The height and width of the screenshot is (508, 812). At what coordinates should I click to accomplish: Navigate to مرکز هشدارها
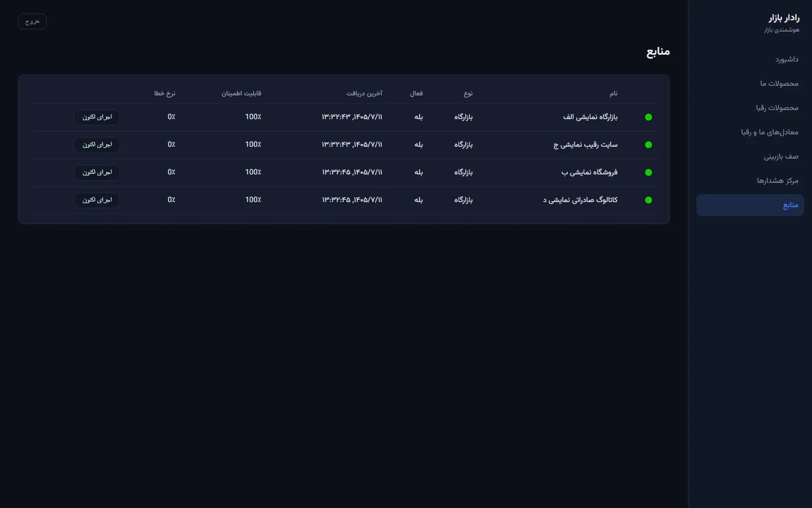[x=750, y=181]
